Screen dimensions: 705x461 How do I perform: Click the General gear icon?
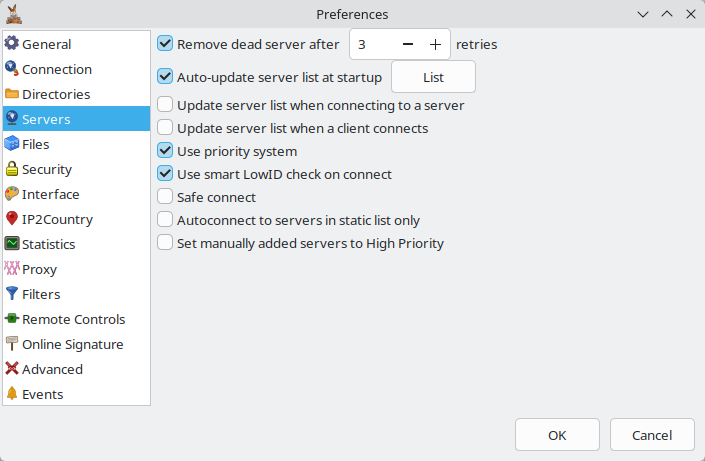pos(12,43)
